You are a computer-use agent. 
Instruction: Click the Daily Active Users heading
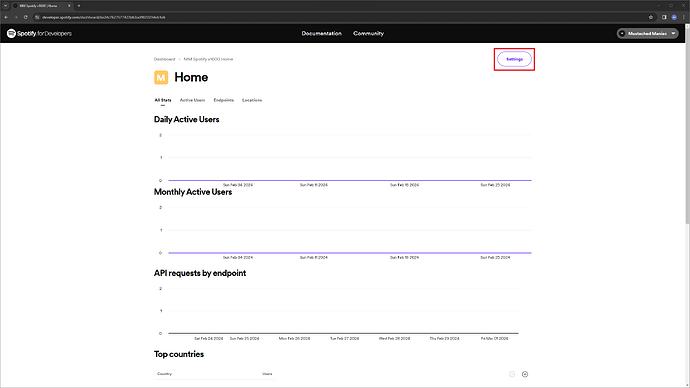pyautogui.click(x=187, y=119)
